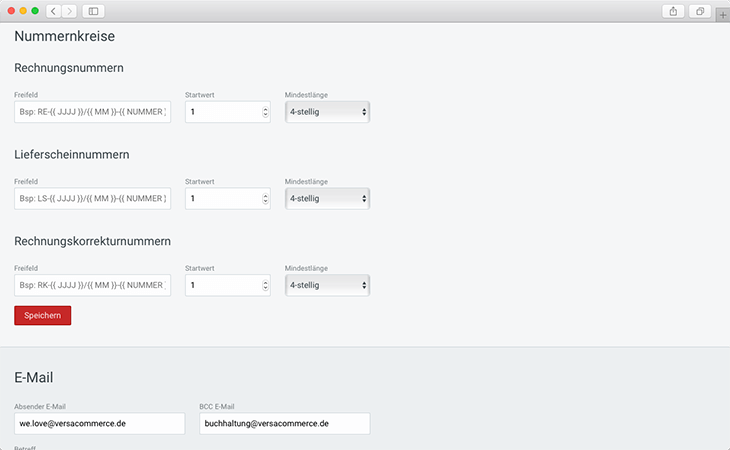The image size is (730, 450).
Task: Add a new tab with plus icon
Action: 722,16
